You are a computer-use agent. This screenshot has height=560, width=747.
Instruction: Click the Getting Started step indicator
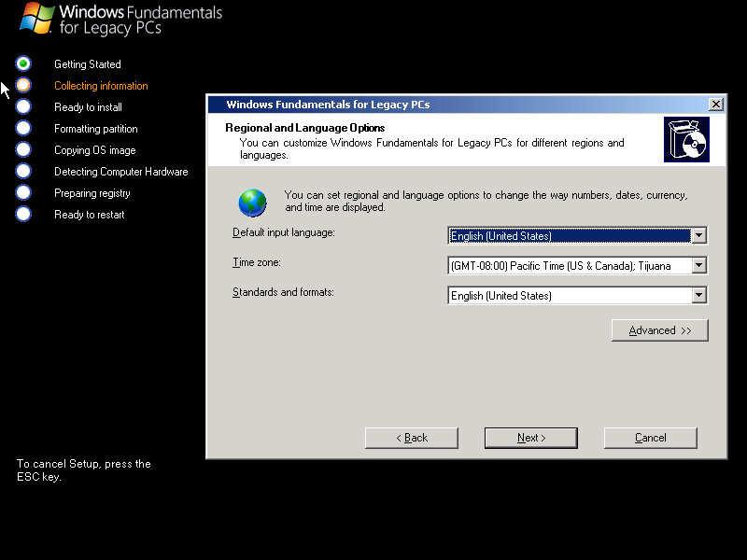point(23,63)
